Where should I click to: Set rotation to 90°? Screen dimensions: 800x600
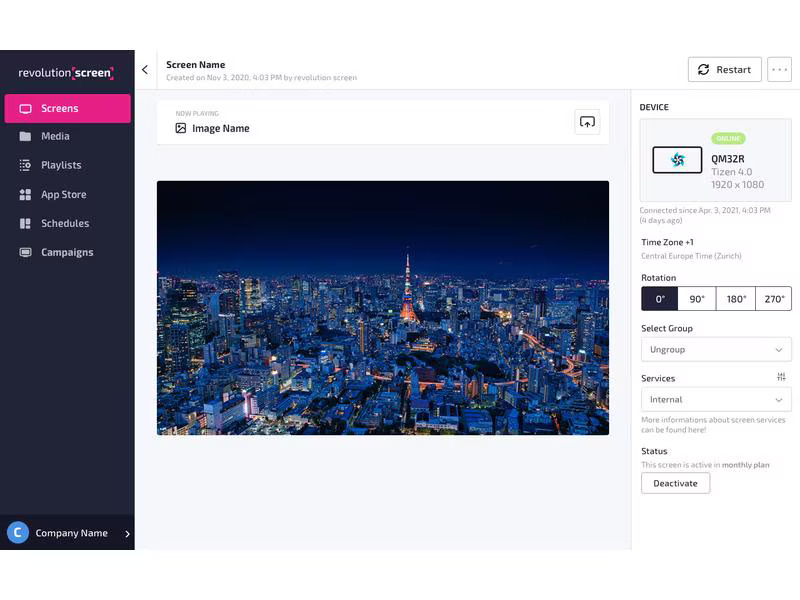click(697, 299)
